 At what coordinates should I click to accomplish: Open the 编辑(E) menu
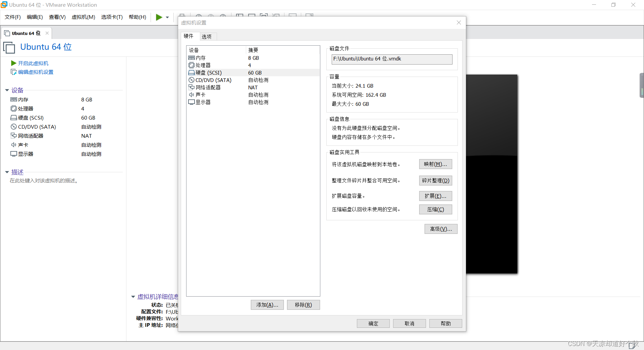35,17
